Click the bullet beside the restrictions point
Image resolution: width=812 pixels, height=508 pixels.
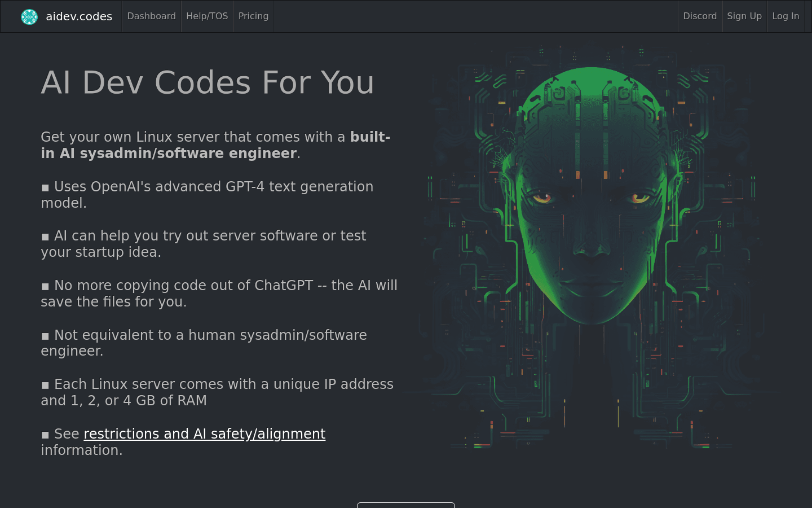pyautogui.click(x=46, y=435)
